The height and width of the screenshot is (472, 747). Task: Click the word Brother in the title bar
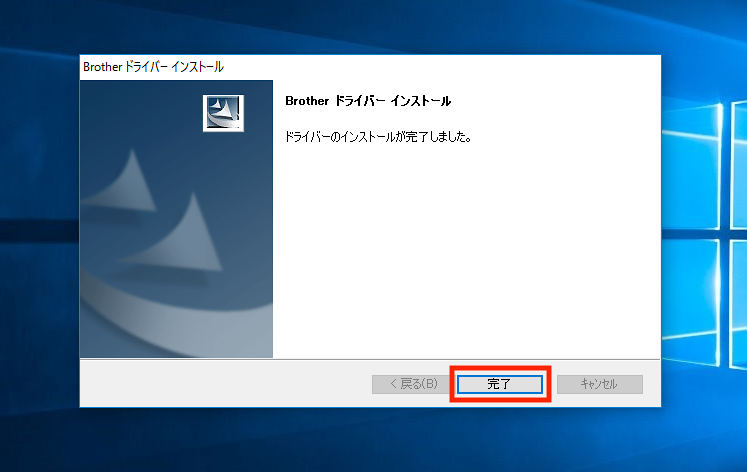click(101, 67)
